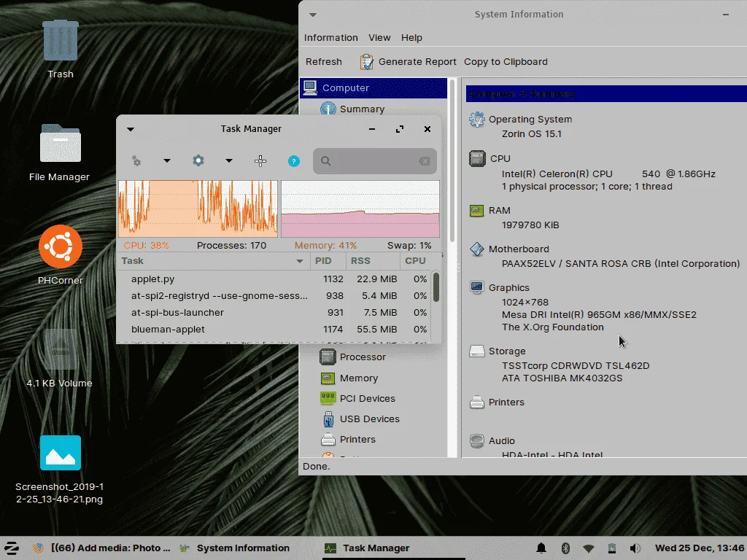Open the Information menu
Screen dimensions: 747x560
[x=330, y=38]
